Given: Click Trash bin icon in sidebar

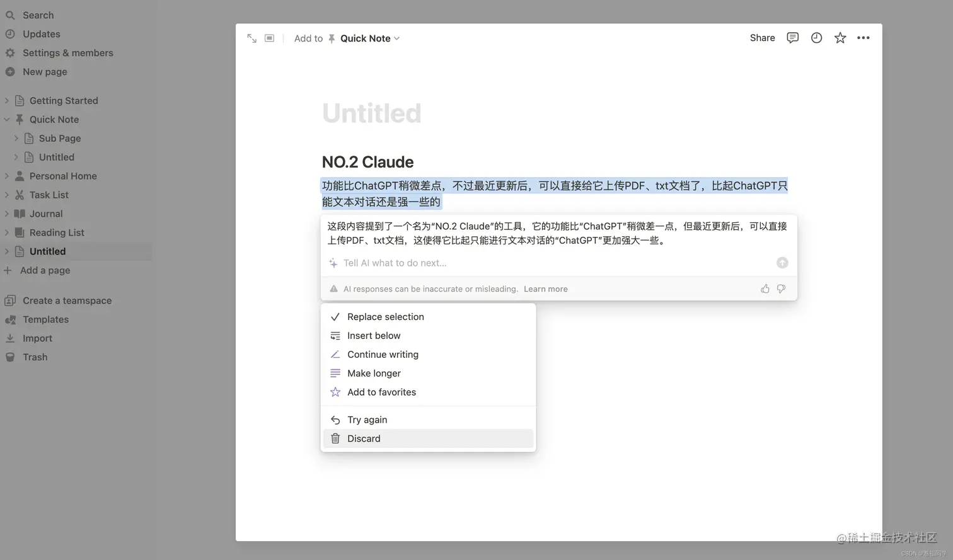Looking at the screenshot, I should (x=10, y=358).
